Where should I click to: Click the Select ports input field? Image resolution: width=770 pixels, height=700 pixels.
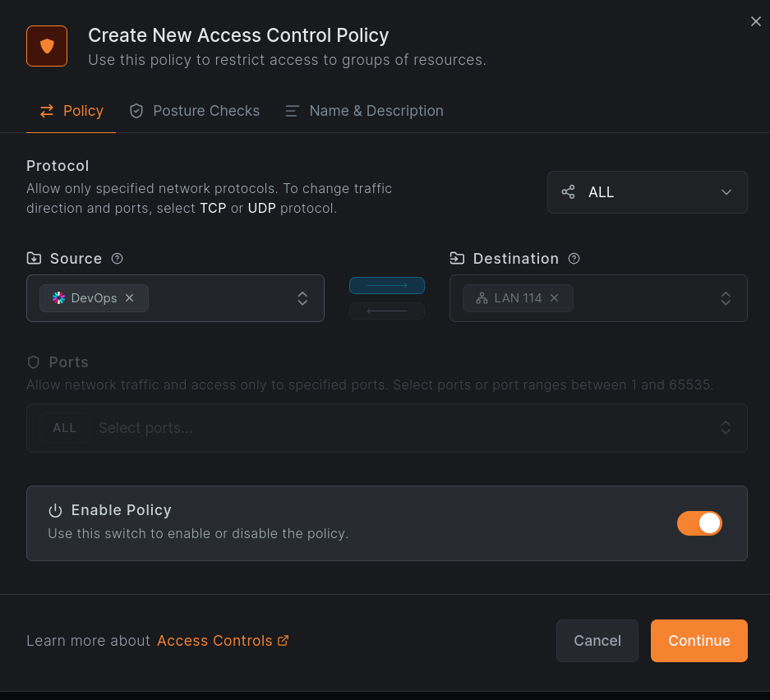(x=387, y=428)
